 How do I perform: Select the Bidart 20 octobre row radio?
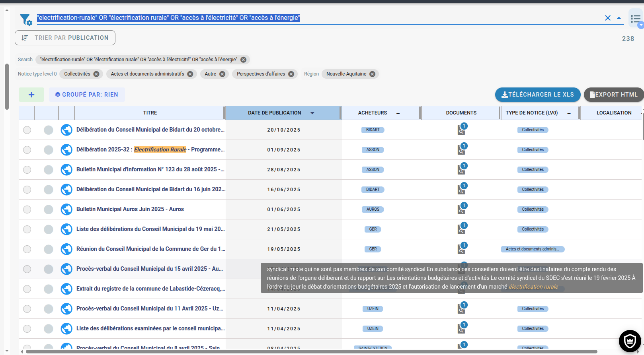[27, 130]
